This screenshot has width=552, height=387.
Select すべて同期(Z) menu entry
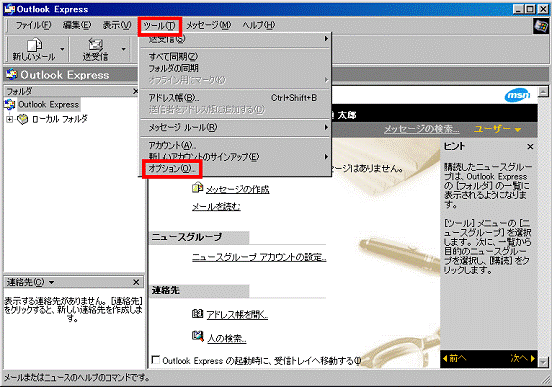pos(235,56)
